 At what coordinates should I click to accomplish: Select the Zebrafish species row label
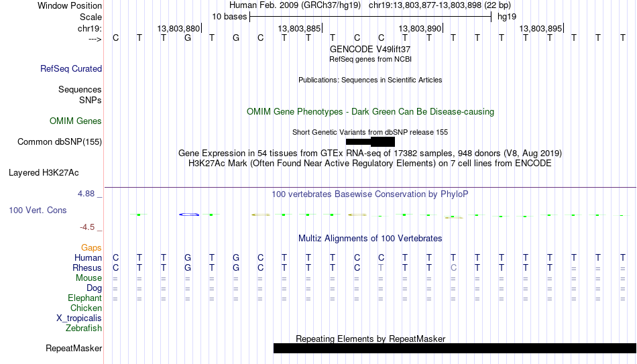click(x=84, y=328)
